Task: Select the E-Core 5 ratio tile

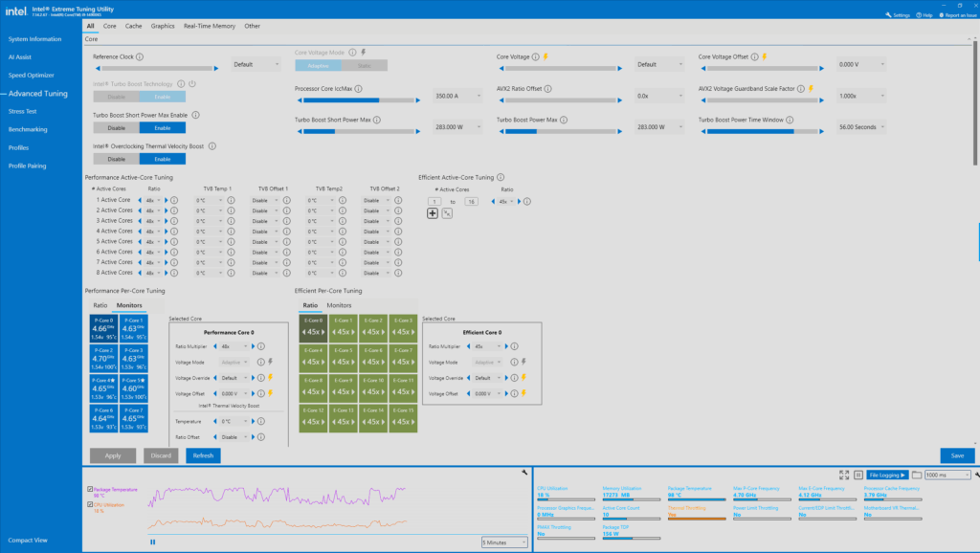Action: tap(344, 359)
